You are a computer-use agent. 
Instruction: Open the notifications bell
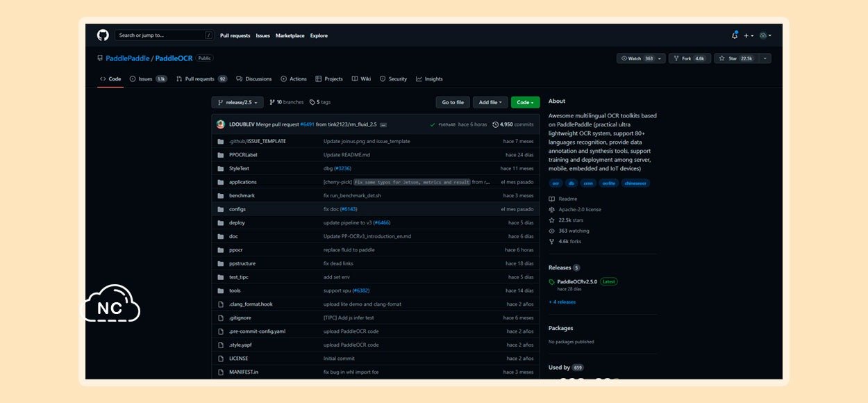click(x=735, y=35)
